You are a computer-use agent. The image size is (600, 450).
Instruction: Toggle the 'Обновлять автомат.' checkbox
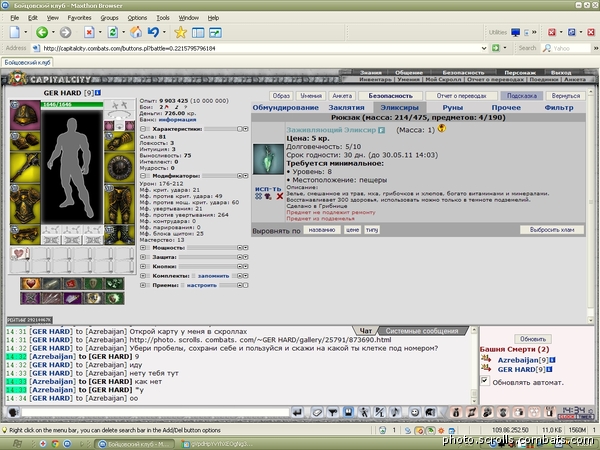pos(485,381)
